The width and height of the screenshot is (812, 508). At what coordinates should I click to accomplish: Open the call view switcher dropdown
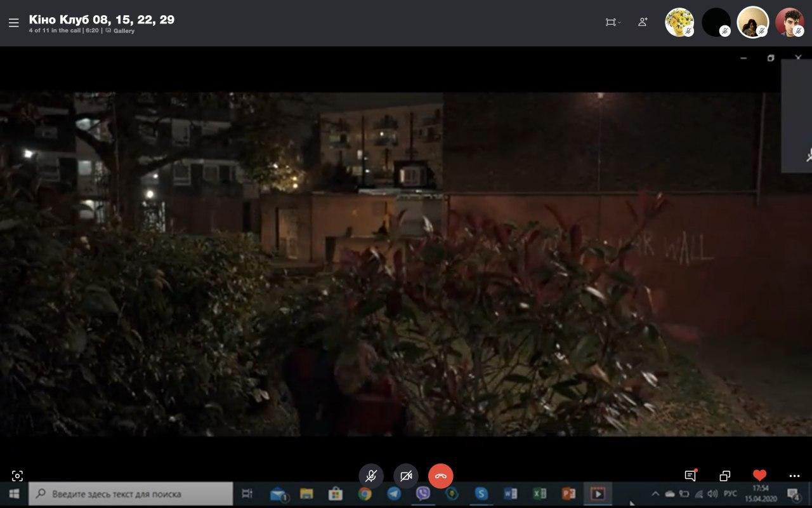[612, 22]
